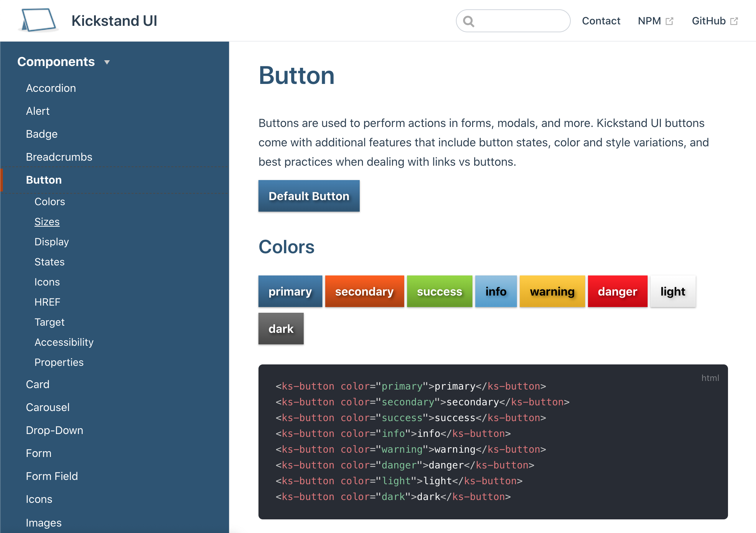Collapse the Components section in the sidebar
The height and width of the screenshot is (533, 756).
pyautogui.click(x=107, y=62)
